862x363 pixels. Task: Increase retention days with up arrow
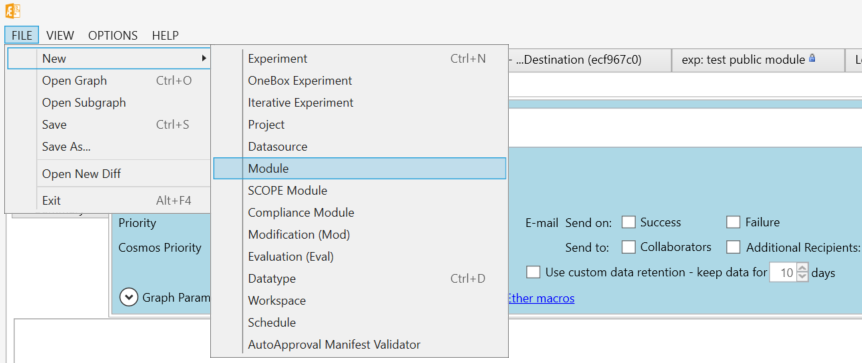(x=803, y=268)
